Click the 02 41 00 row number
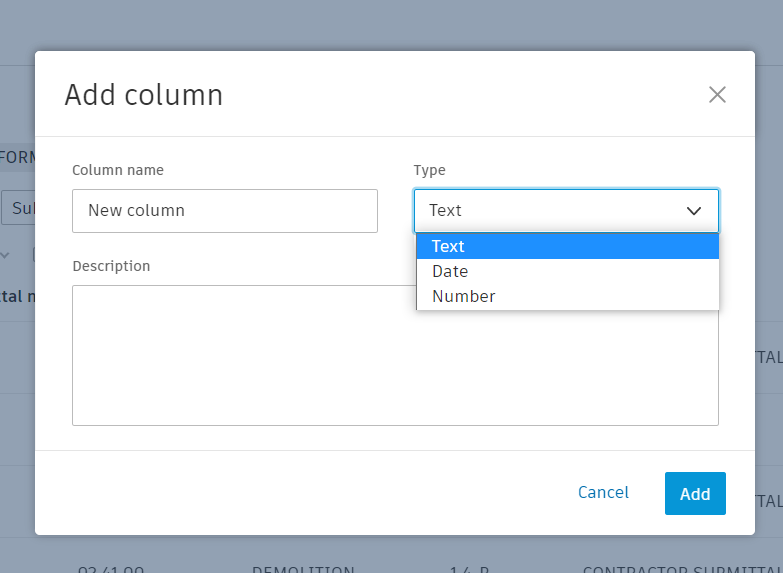 [x=111, y=569]
